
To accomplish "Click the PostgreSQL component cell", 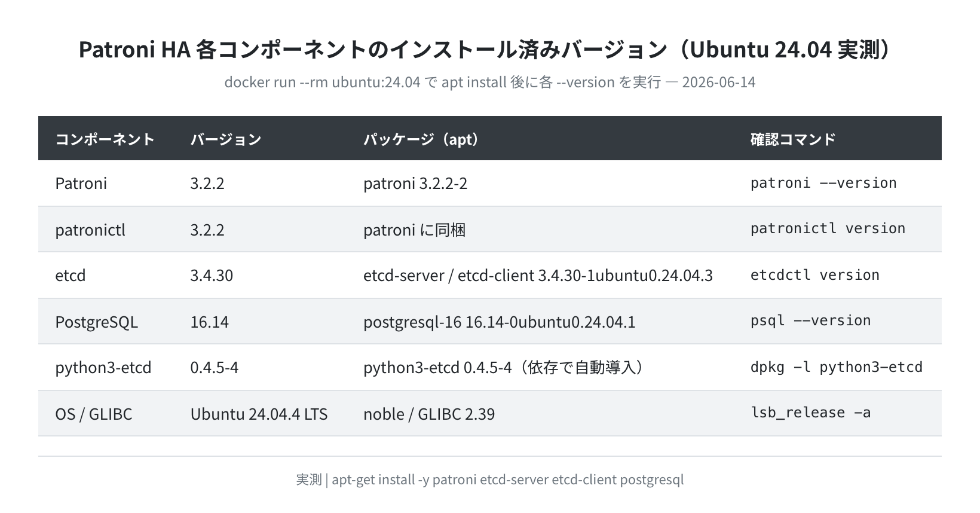I will pos(97,322).
